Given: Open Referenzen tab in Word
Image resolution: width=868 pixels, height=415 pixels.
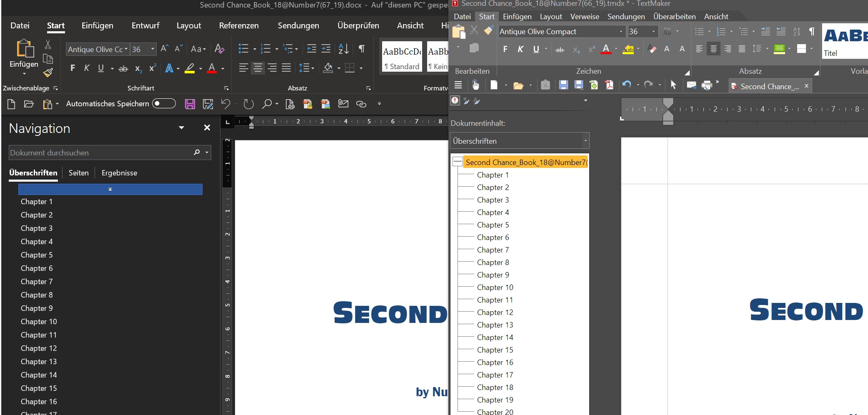Looking at the screenshot, I should click(x=239, y=25).
